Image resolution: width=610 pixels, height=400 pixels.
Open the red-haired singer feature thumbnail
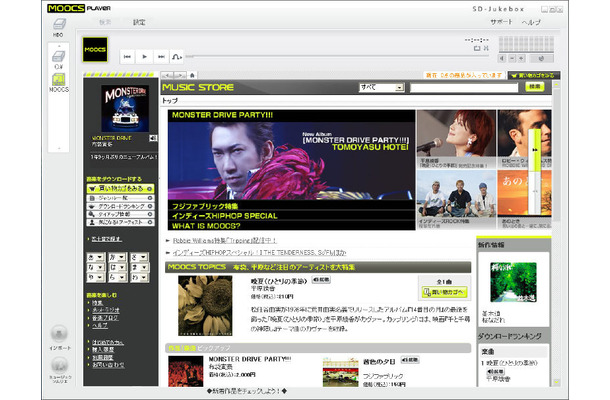pyautogui.click(x=456, y=134)
